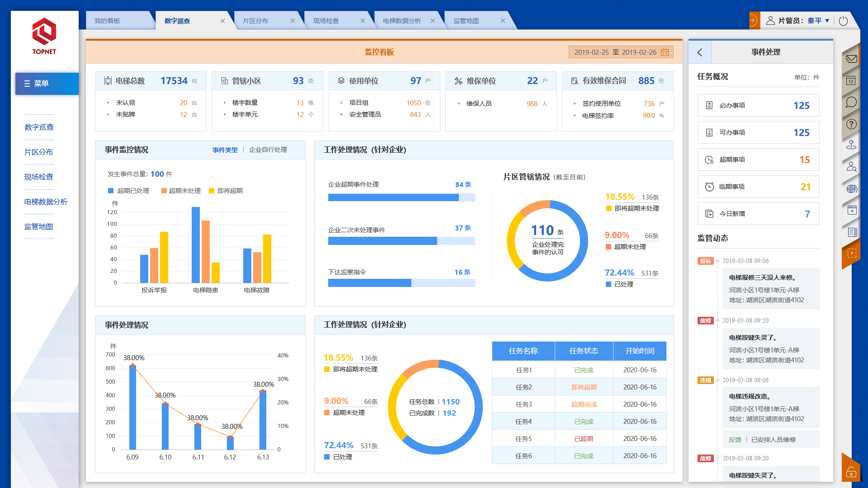Viewport: 868px width, 488px height.
Task: Click the 任务2 row in the task table
Action: click(x=579, y=387)
